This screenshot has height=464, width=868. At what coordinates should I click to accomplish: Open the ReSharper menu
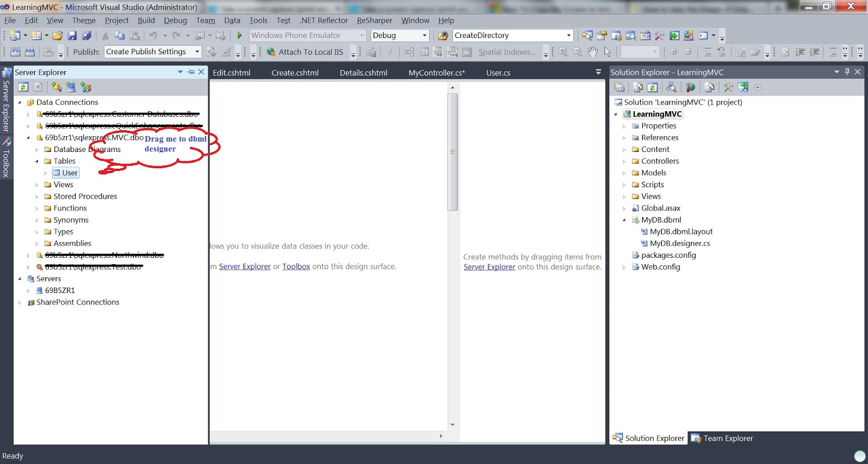(374, 20)
